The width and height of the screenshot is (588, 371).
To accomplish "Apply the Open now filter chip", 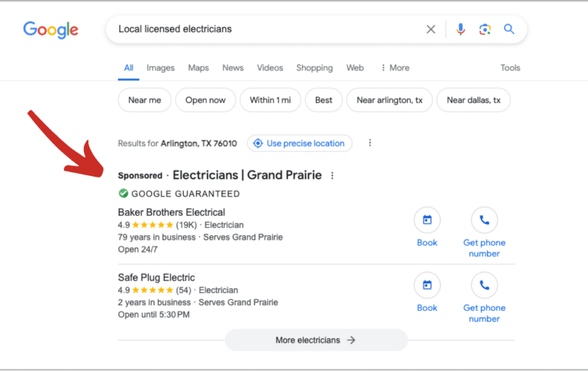I will tap(206, 100).
